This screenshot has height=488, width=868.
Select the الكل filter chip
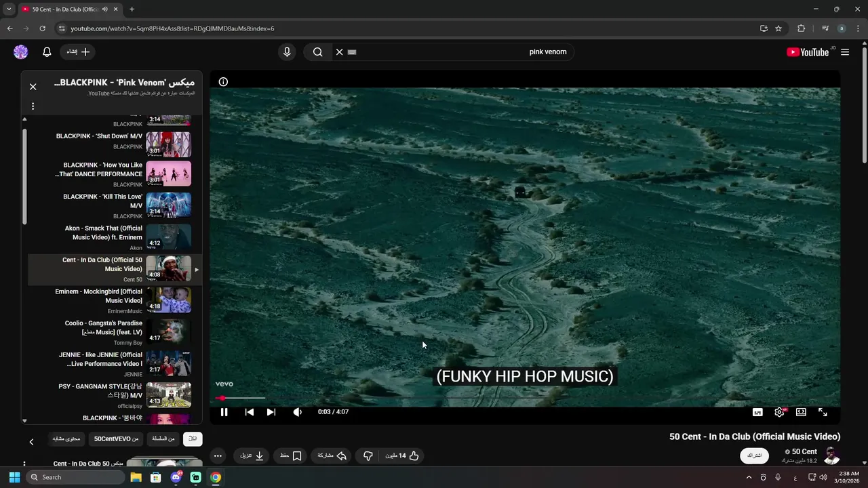(193, 439)
